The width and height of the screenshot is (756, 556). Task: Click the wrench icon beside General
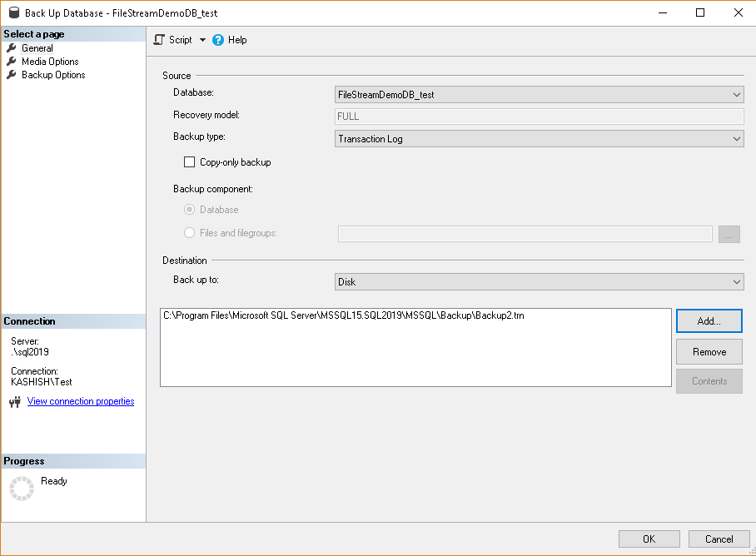pyautogui.click(x=12, y=48)
